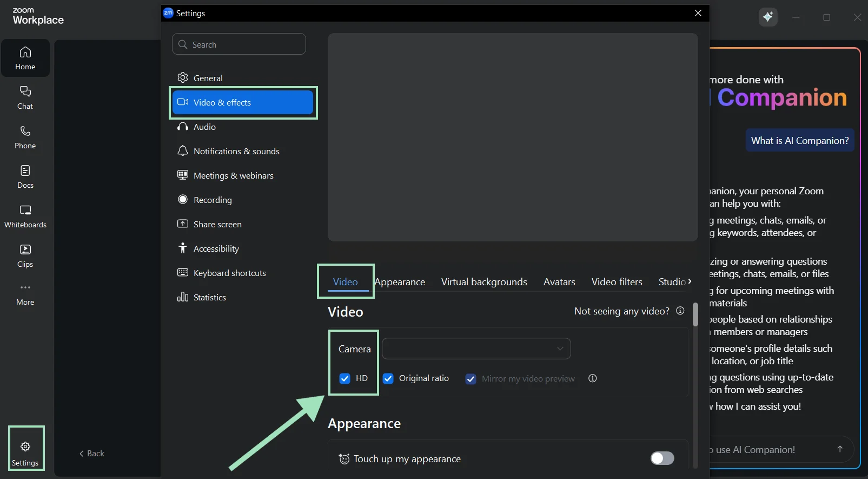Image resolution: width=868 pixels, height=479 pixels.
Task: Click the Zoom Workplace logo
Action: point(38,17)
